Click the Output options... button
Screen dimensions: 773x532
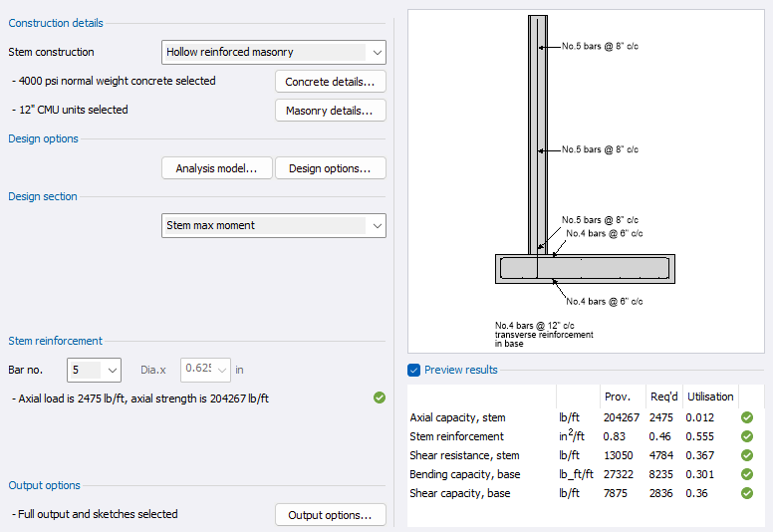pyautogui.click(x=330, y=515)
